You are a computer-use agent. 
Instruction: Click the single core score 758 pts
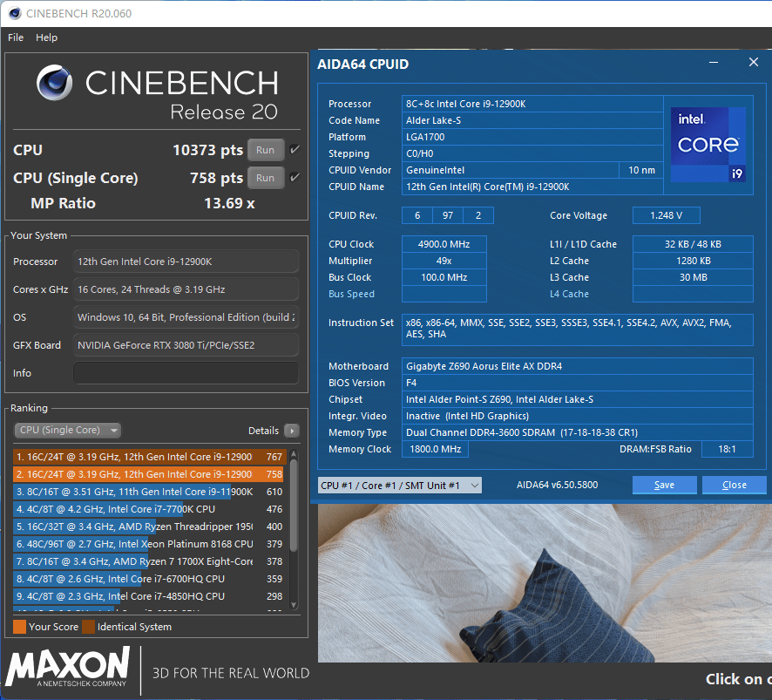[x=217, y=178]
